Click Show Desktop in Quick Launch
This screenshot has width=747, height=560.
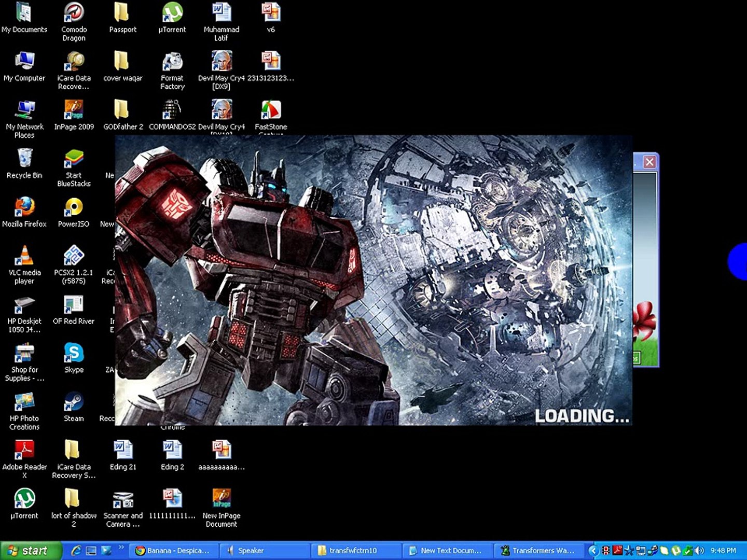tap(91, 551)
